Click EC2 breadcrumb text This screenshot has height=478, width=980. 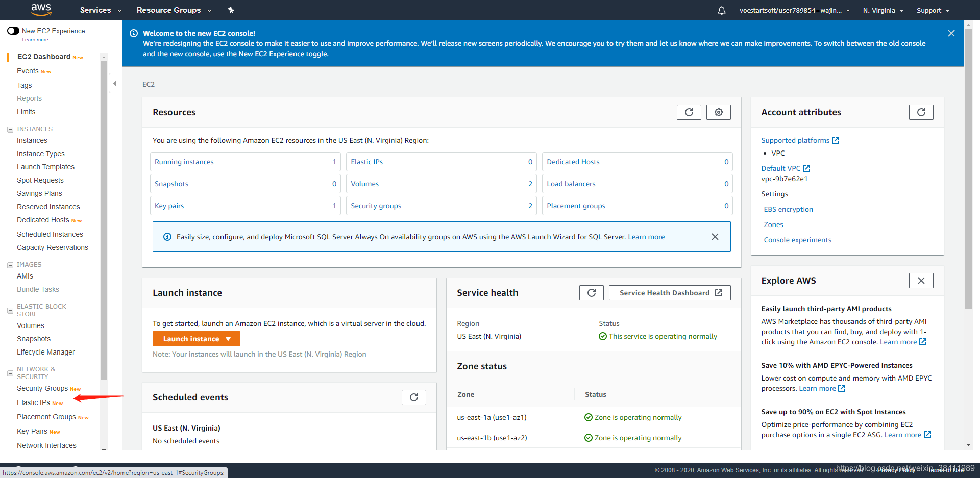point(148,84)
